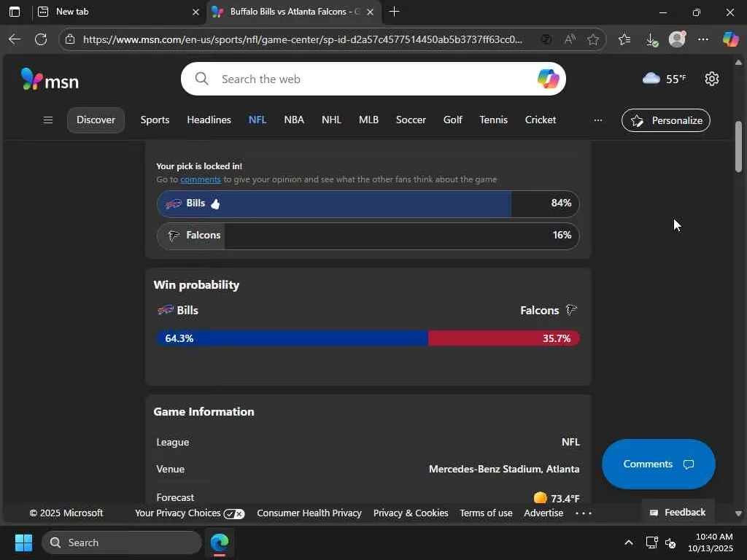This screenshot has height=560, width=747.
Task: Open the Windows Start button
Action: coord(23,542)
